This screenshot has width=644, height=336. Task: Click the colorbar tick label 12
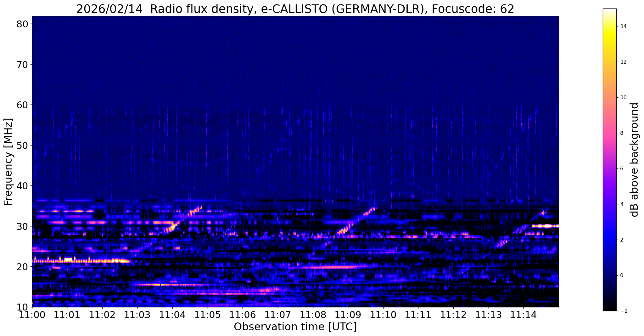[x=623, y=62]
